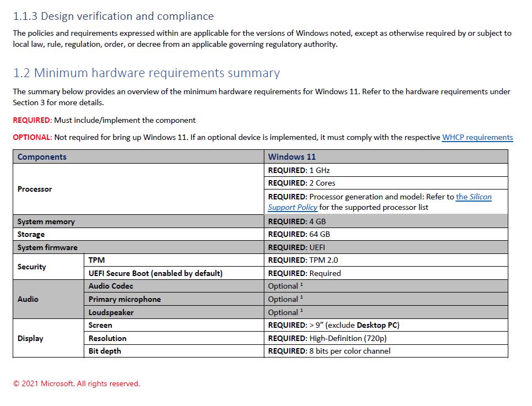Click the REQUIRED: UEFI cell

click(x=386, y=247)
